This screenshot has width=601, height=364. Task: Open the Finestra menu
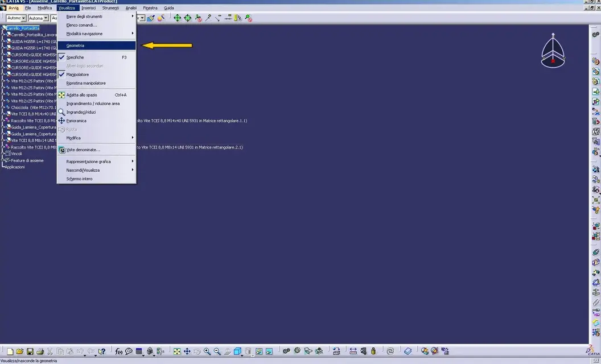(x=150, y=7)
